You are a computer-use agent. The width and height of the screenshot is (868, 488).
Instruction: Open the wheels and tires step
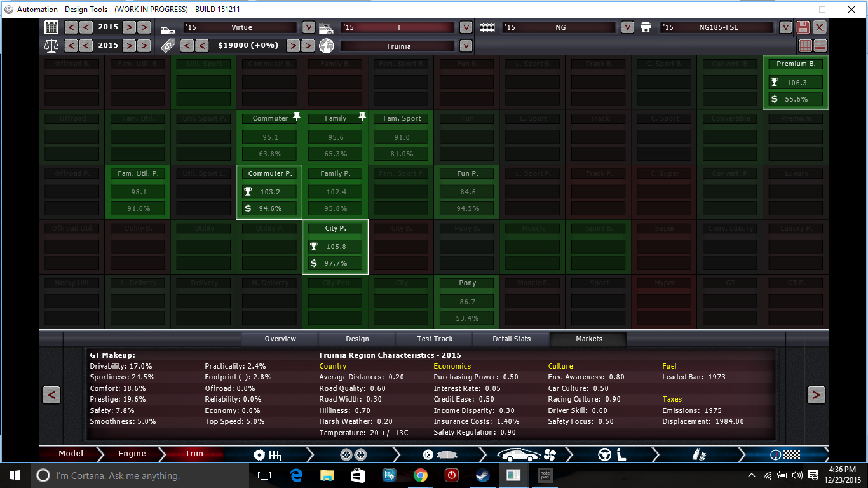354,455
